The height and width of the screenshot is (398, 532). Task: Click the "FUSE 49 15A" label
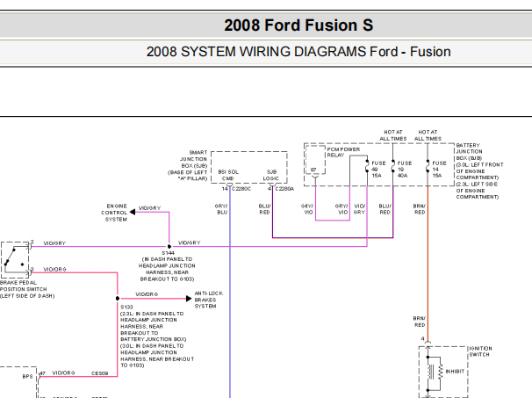point(378,169)
